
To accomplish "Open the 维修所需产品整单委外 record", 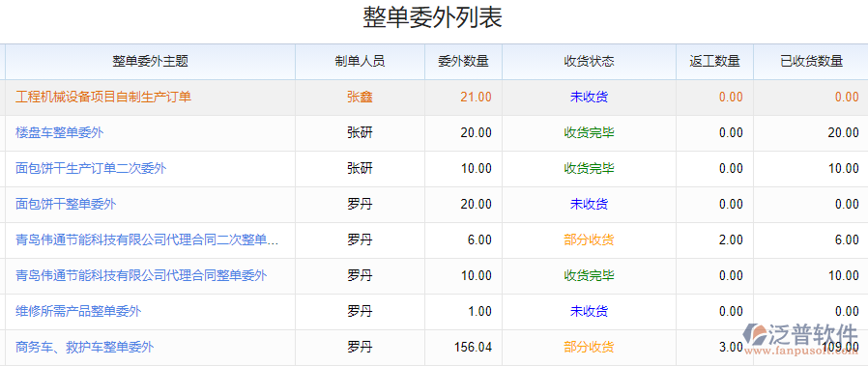I will tap(78, 311).
